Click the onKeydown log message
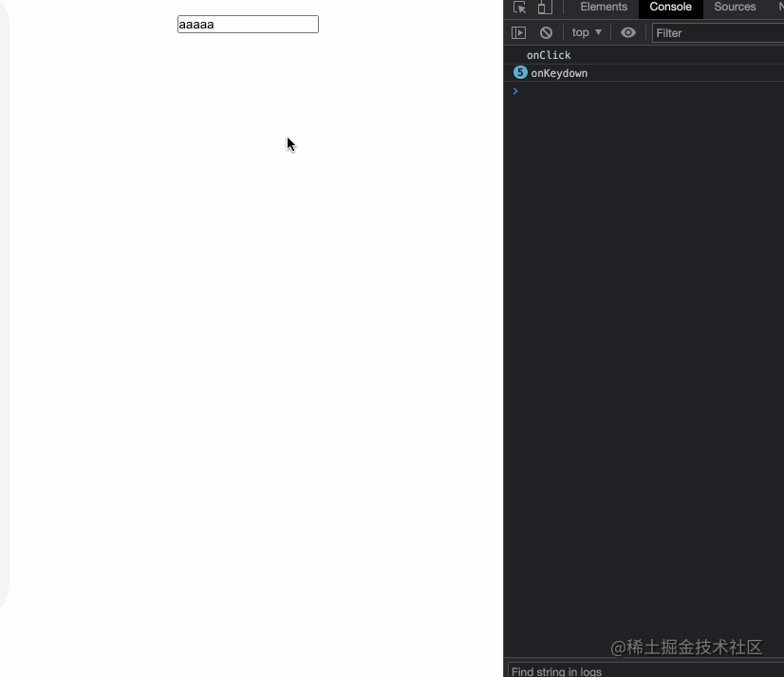The height and width of the screenshot is (677, 784). pos(559,73)
